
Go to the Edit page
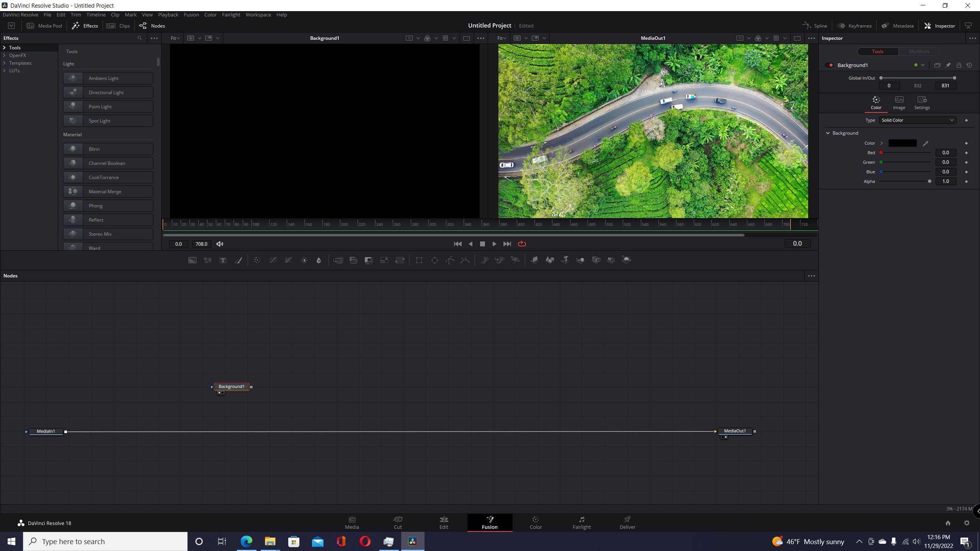[x=444, y=523]
